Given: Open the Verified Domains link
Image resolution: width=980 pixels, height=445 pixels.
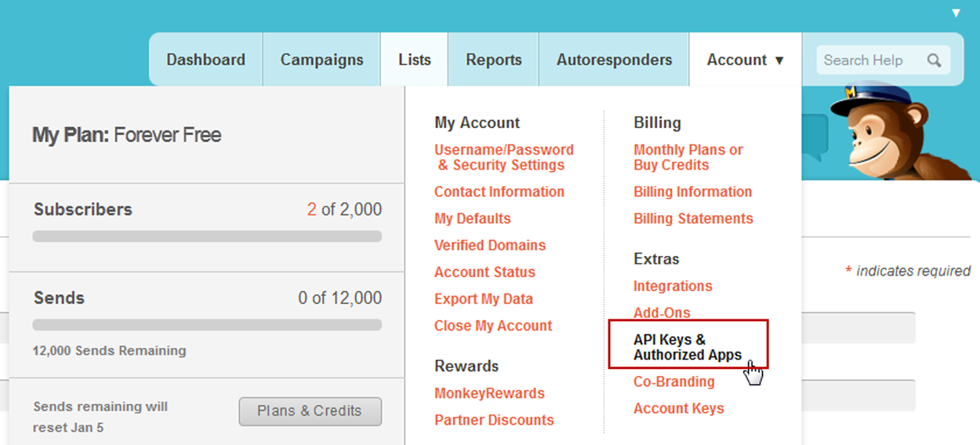Looking at the screenshot, I should point(490,245).
